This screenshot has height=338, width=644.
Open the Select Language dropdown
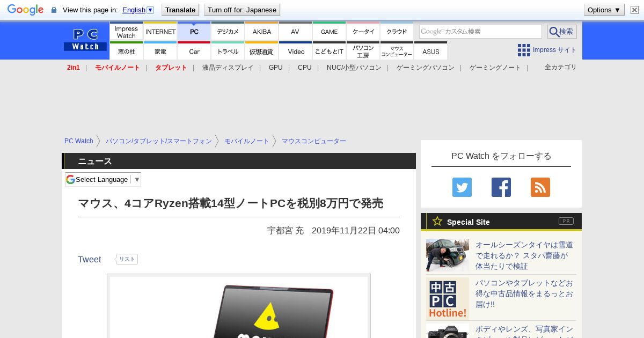click(x=103, y=179)
